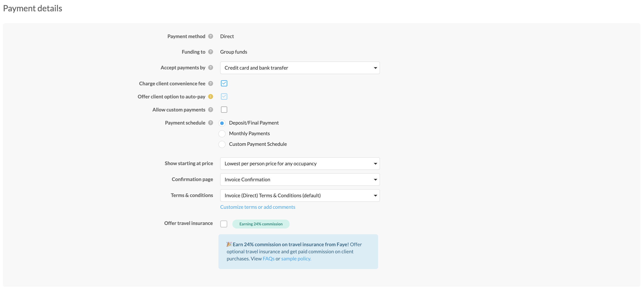Click help icon for Accept payments by

click(210, 67)
